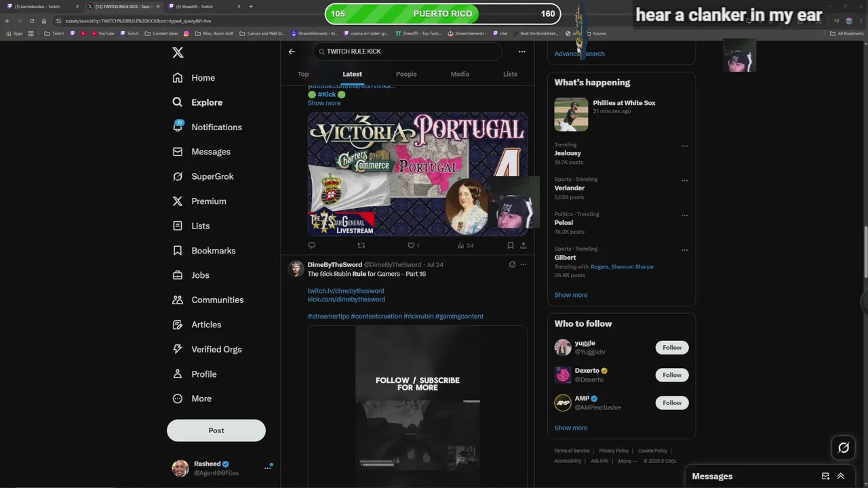Viewport: 868px width, 488px height.
Task: Open options for Verlander trend
Action: tap(684, 180)
